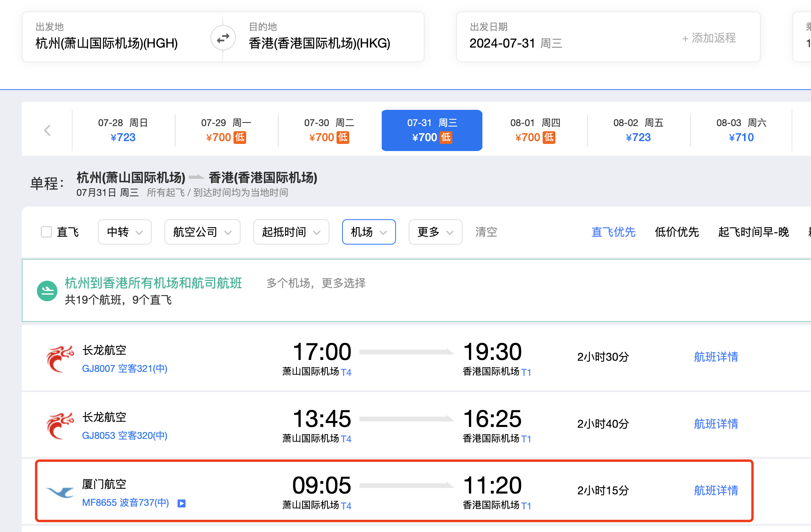Open 航班详情 for the 17:00 flight
The height and width of the screenshot is (532, 811).
click(x=716, y=357)
